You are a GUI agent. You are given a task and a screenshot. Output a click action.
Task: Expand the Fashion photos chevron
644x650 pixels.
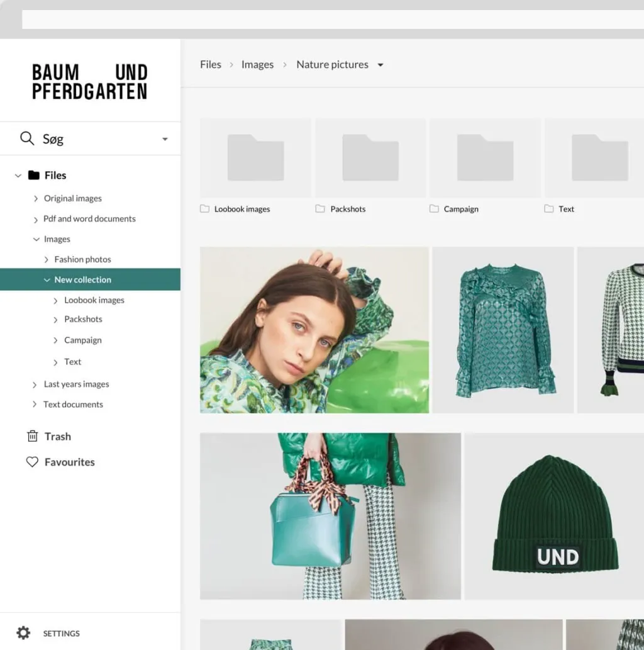click(47, 259)
